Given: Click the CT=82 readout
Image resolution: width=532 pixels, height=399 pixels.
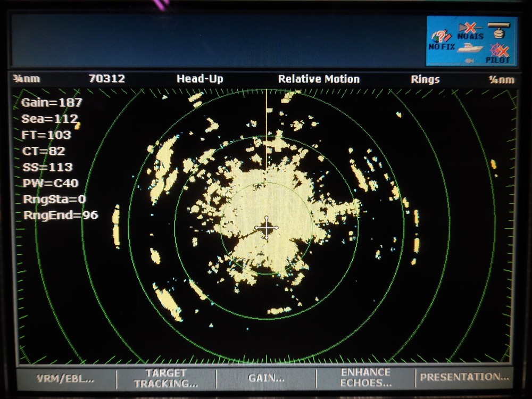Looking at the screenshot, I should (x=44, y=151).
